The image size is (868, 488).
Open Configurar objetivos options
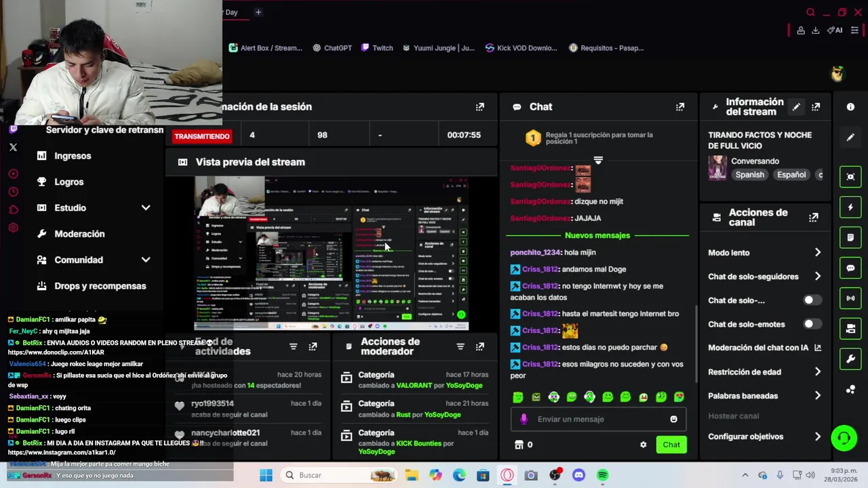coord(765,437)
